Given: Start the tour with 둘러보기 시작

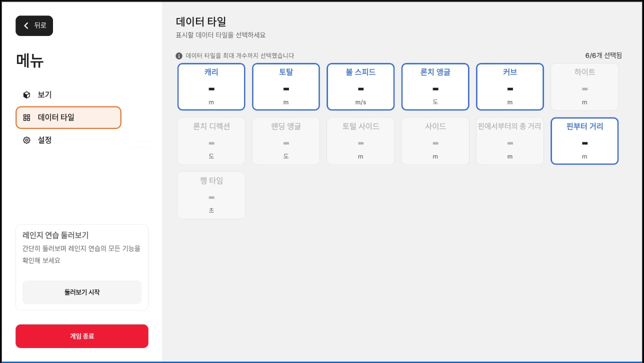Looking at the screenshot, I should 82,292.
